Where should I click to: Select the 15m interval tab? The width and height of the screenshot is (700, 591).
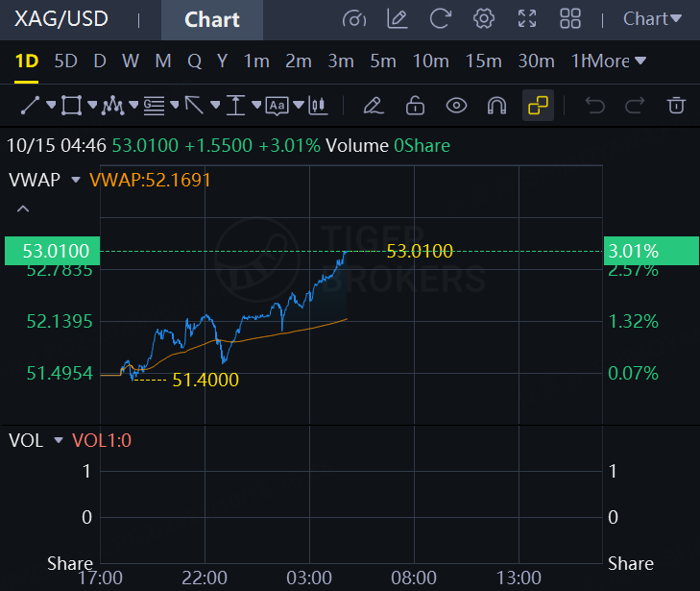tap(484, 61)
